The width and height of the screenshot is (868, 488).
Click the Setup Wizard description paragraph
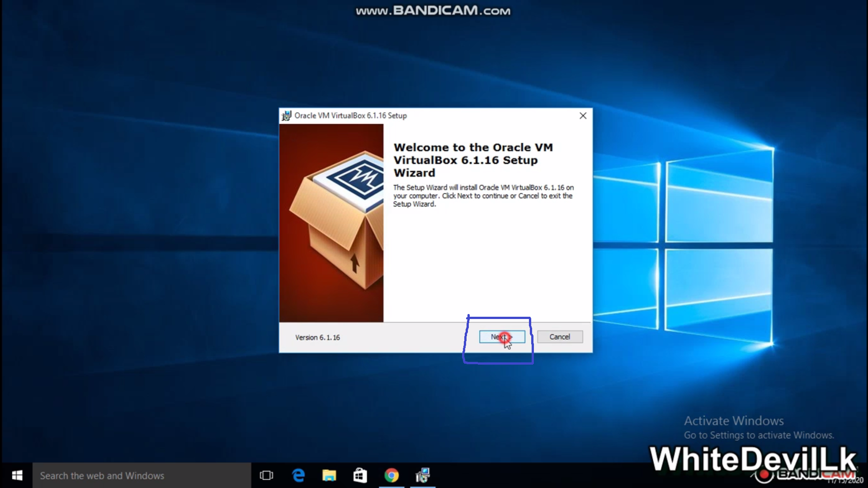483,196
